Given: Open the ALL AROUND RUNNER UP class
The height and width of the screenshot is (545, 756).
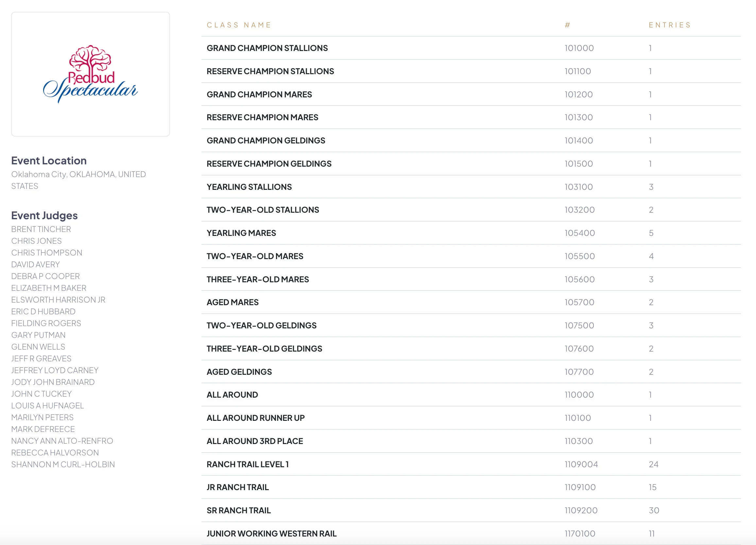Looking at the screenshot, I should click(255, 418).
